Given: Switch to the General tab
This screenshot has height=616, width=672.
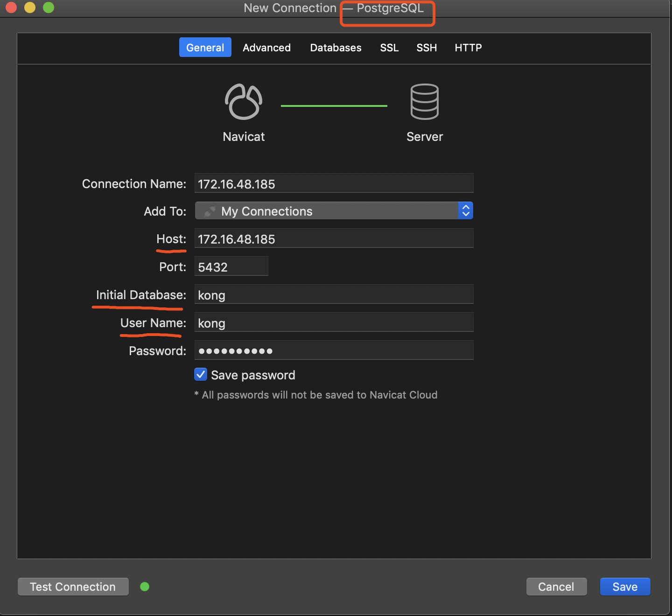Looking at the screenshot, I should [205, 47].
